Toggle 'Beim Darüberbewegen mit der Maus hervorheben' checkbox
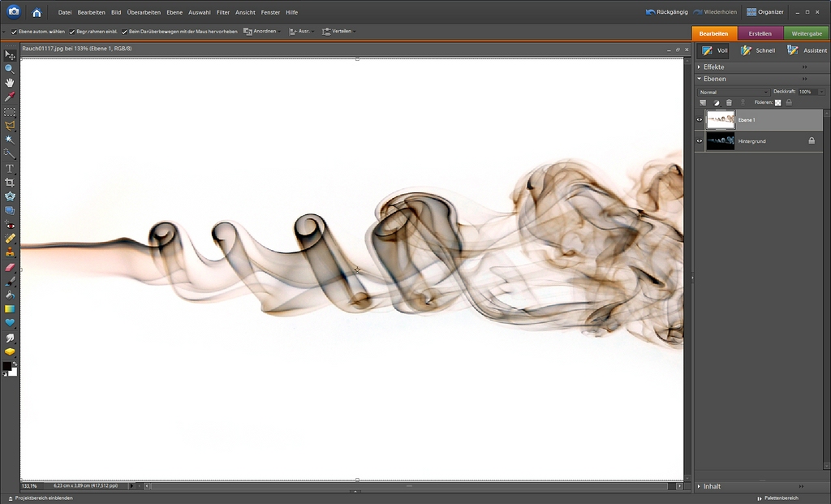The width and height of the screenshot is (831, 504). pyautogui.click(x=124, y=32)
